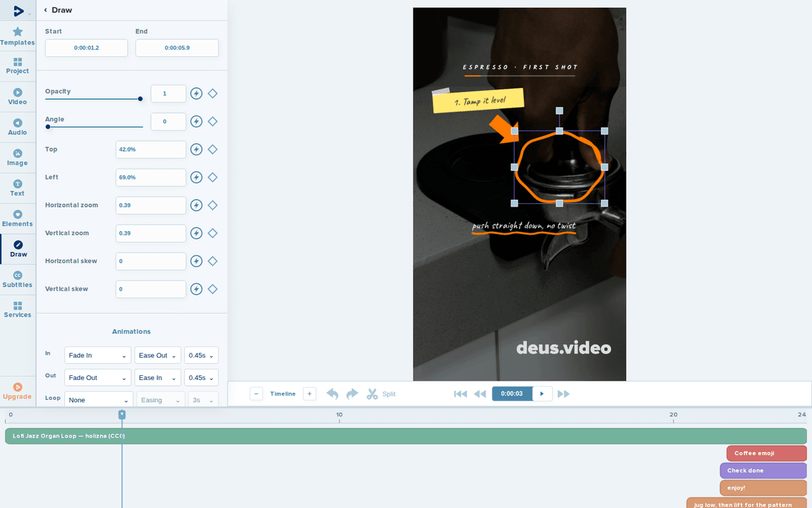
Task: Click the lightning icon beside Angle
Action: (x=196, y=121)
